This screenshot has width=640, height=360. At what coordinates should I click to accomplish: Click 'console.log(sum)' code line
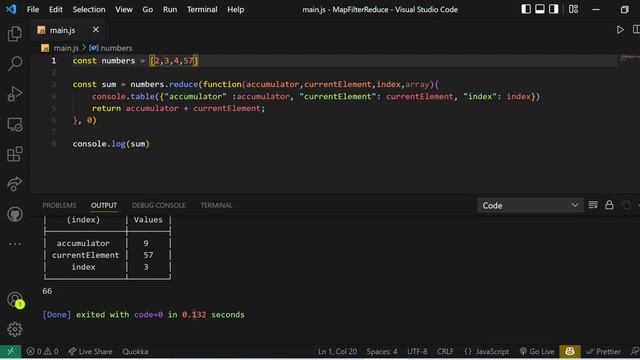click(x=111, y=144)
